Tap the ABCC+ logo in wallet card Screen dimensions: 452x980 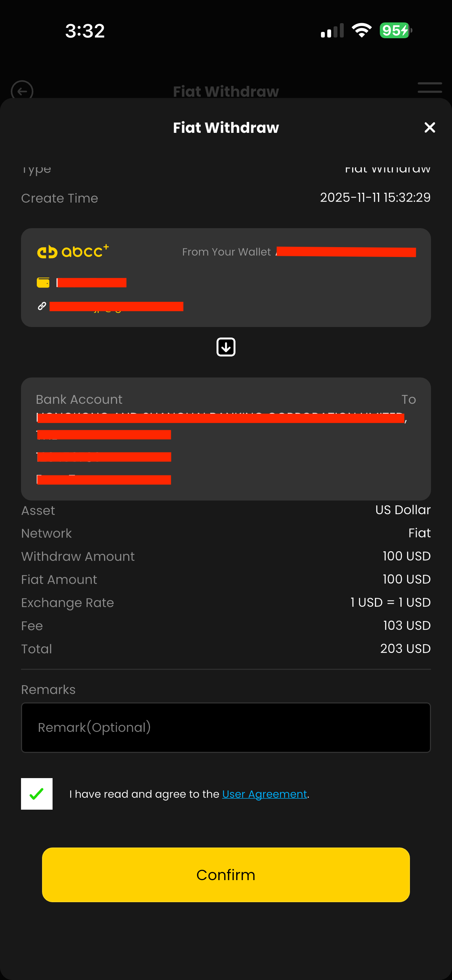[73, 251]
